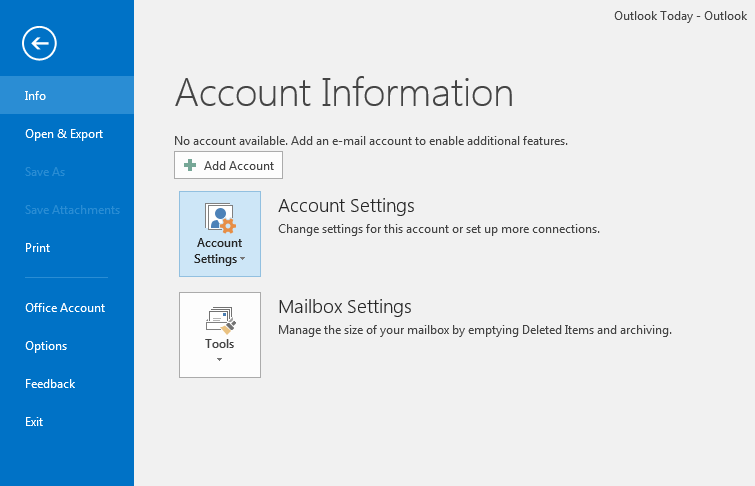This screenshot has height=486, width=755.
Task: Click the green plus icon on Add Account
Action: (x=190, y=166)
